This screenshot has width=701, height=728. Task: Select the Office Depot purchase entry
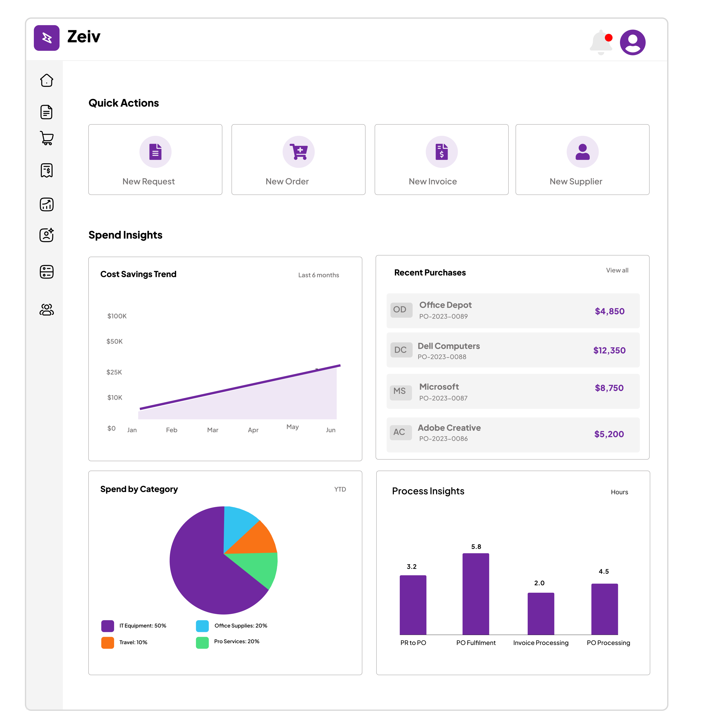click(x=513, y=311)
